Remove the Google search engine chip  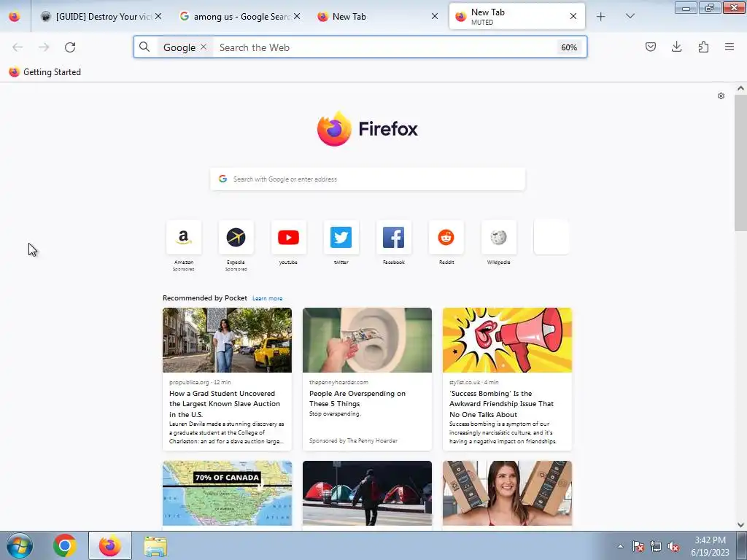coord(204,47)
